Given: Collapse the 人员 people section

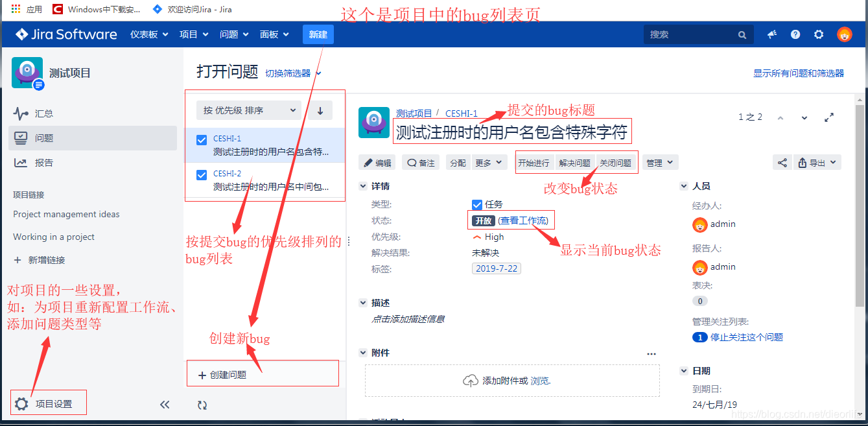Looking at the screenshot, I should click(x=683, y=186).
